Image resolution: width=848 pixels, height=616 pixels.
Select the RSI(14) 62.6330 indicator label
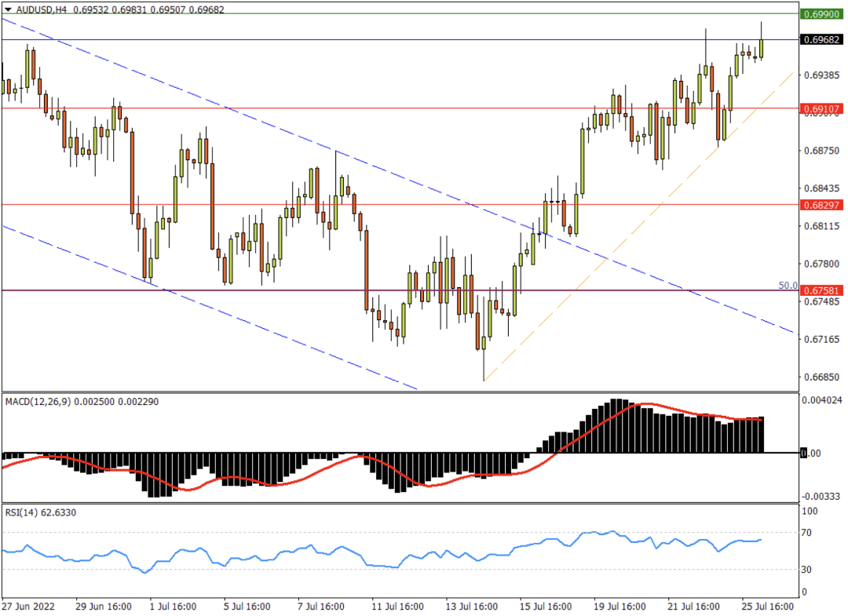click(x=41, y=512)
